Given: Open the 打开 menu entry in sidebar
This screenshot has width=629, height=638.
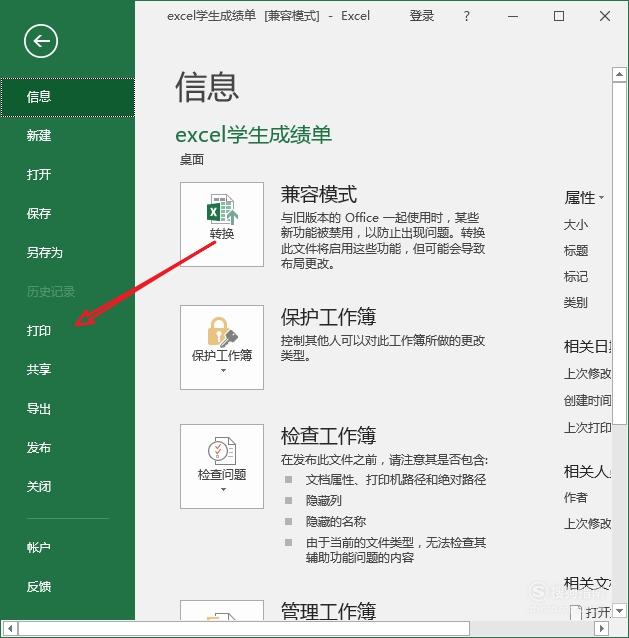Looking at the screenshot, I should click(68, 175).
